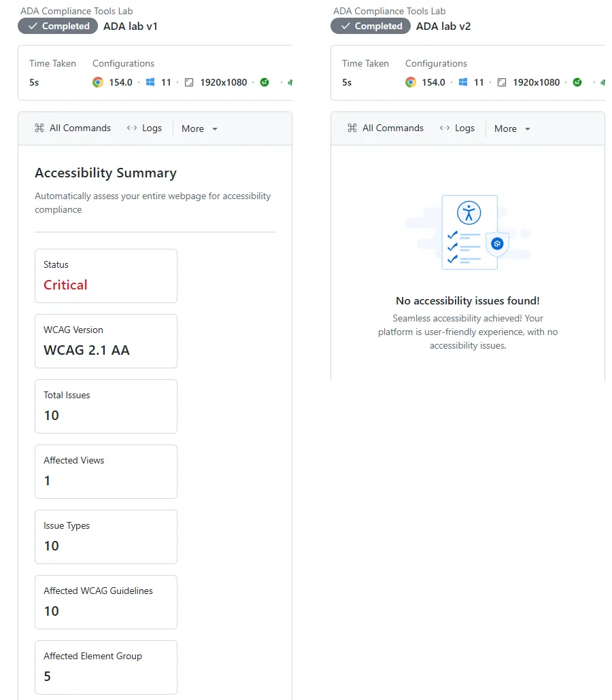Click 'ADA Compliance Tools Lab' label above v1
Viewport: 612px width, 700px height.
pos(76,11)
